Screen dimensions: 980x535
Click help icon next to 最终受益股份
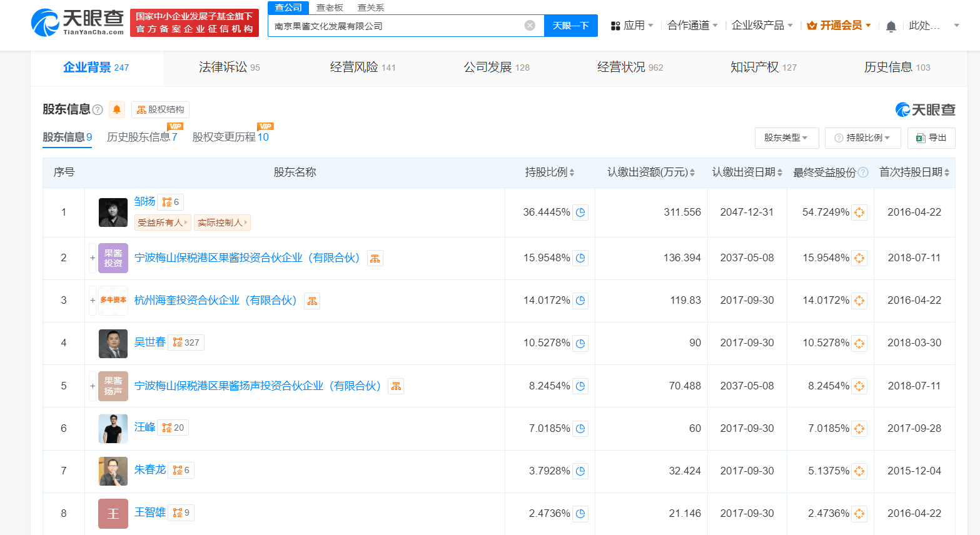(x=863, y=172)
